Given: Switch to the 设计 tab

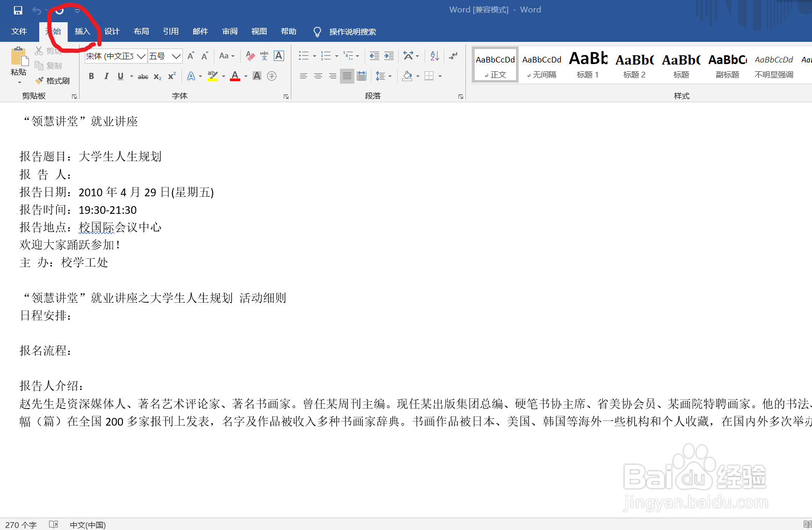Looking at the screenshot, I should coord(112,32).
